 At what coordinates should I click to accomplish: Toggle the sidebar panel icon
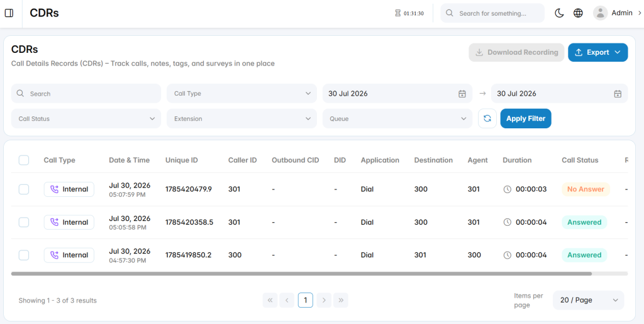click(x=9, y=13)
